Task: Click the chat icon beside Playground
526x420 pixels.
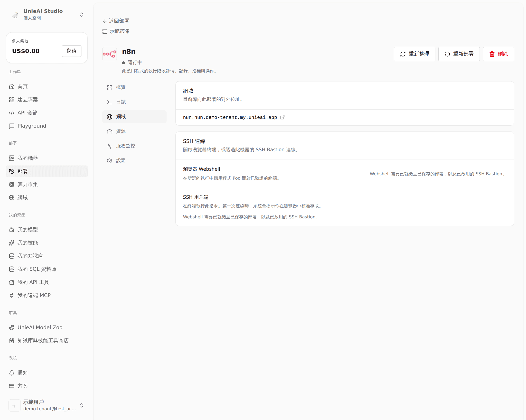Action: click(x=12, y=126)
